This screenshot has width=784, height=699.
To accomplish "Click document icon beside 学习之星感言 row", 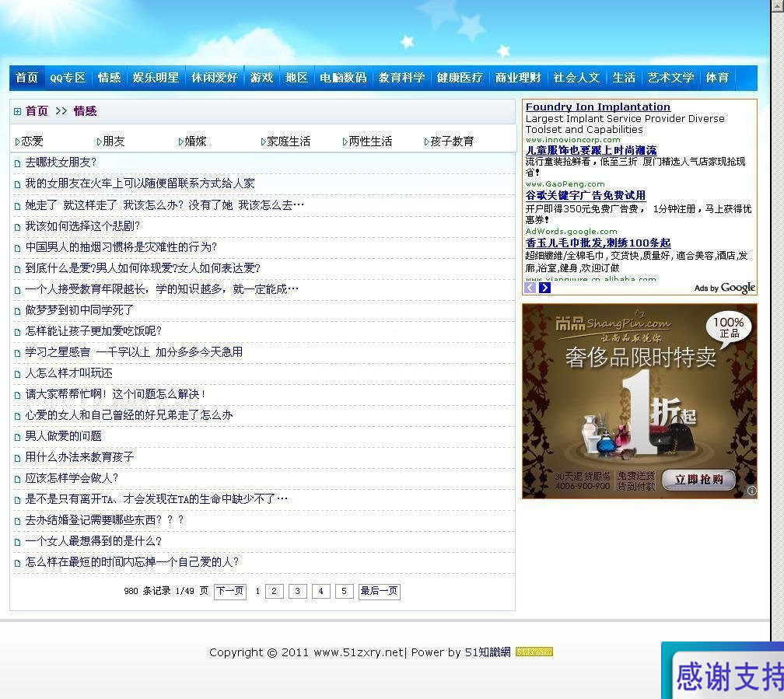I will pyautogui.click(x=17, y=352).
